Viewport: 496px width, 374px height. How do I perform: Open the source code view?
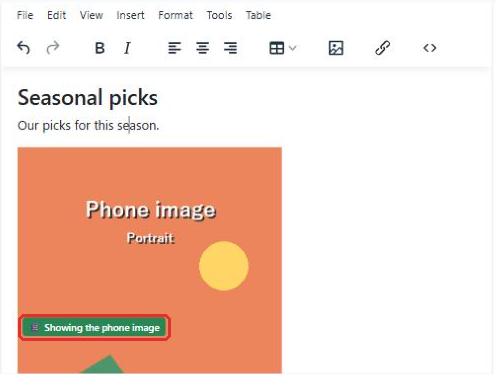coord(430,48)
